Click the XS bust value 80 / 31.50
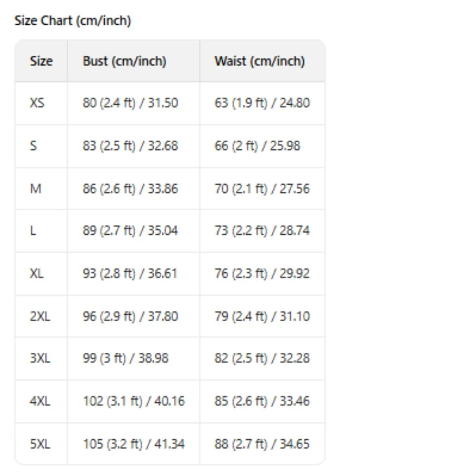The width and height of the screenshot is (476, 476). click(130, 103)
